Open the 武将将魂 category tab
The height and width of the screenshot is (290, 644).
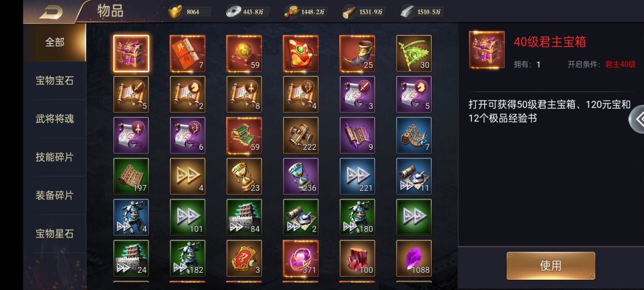pos(55,119)
